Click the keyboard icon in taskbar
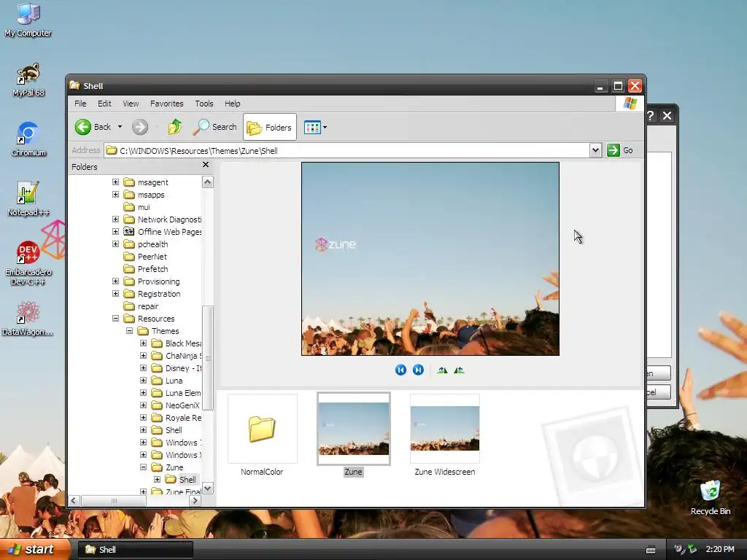 click(650, 550)
